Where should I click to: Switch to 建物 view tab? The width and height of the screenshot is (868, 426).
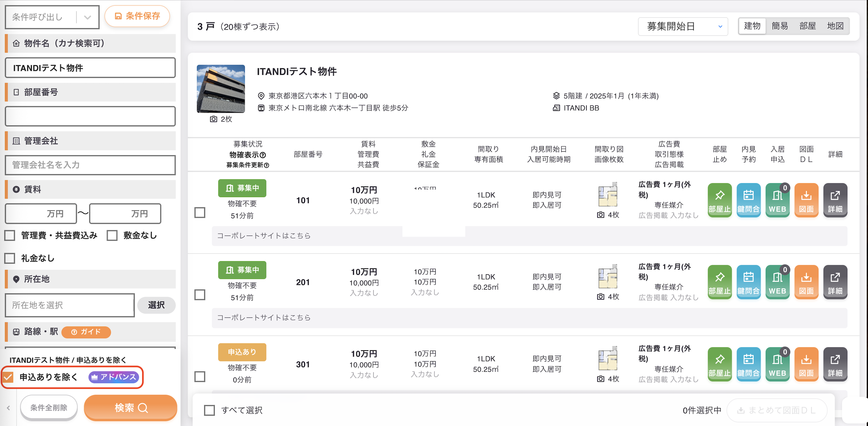click(752, 26)
